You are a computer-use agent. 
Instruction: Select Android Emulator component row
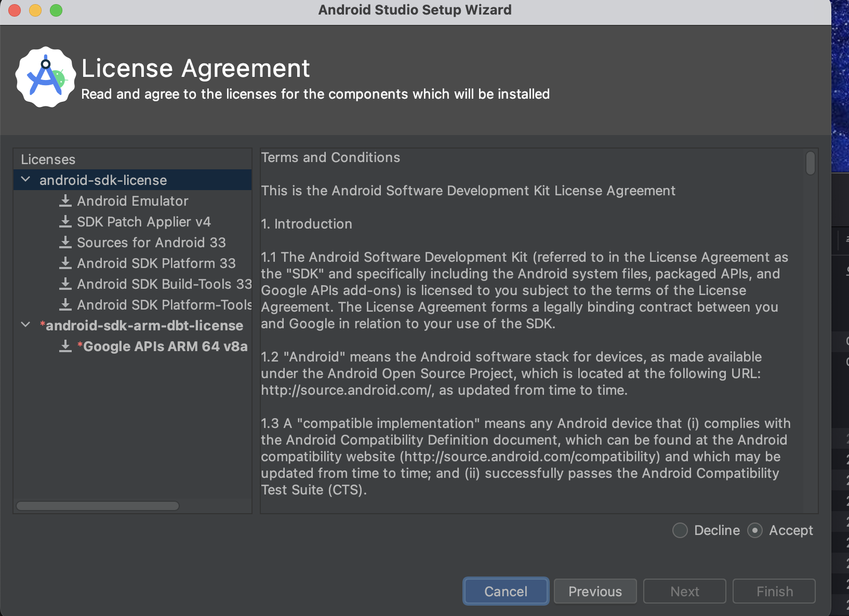point(132,201)
